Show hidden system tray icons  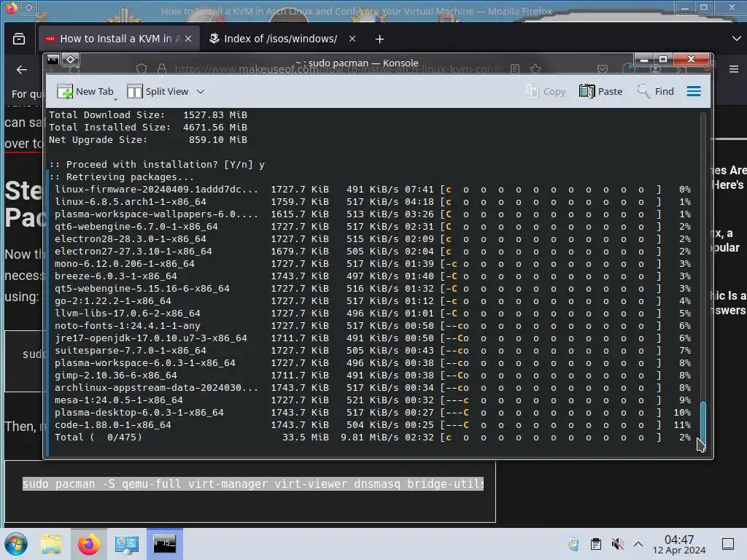pyautogui.click(x=638, y=544)
